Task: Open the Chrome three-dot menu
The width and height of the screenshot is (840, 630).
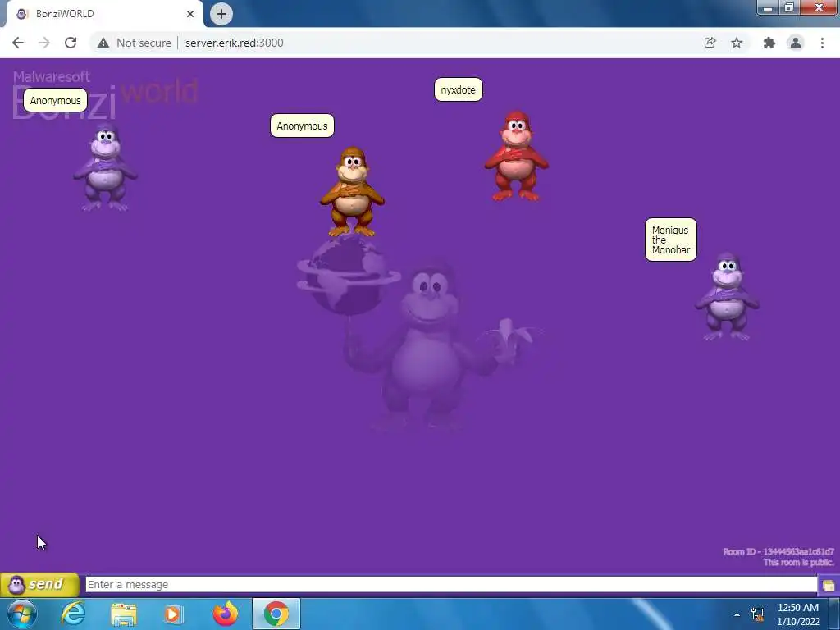Action: tap(822, 43)
